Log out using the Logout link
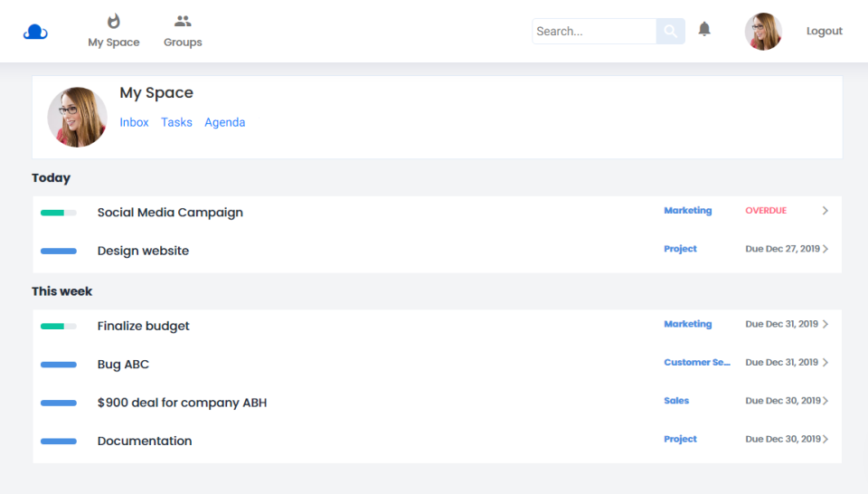The image size is (868, 494). (824, 32)
